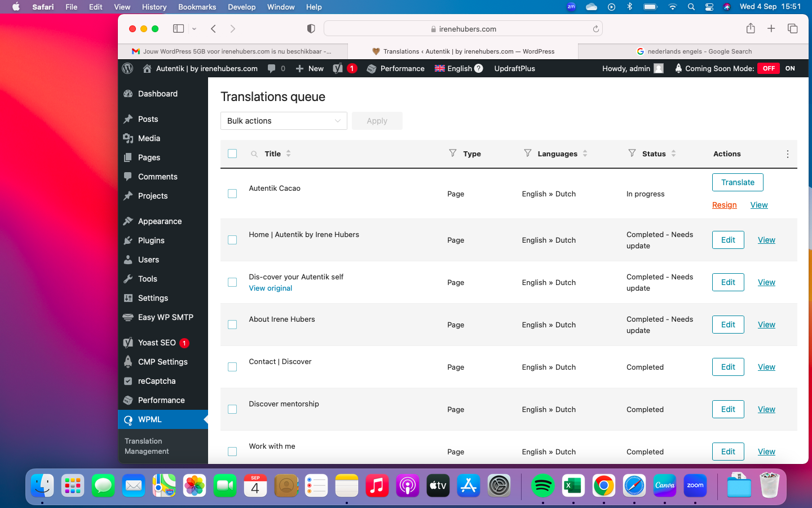Filter by Type using funnel icon

click(x=452, y=153)
